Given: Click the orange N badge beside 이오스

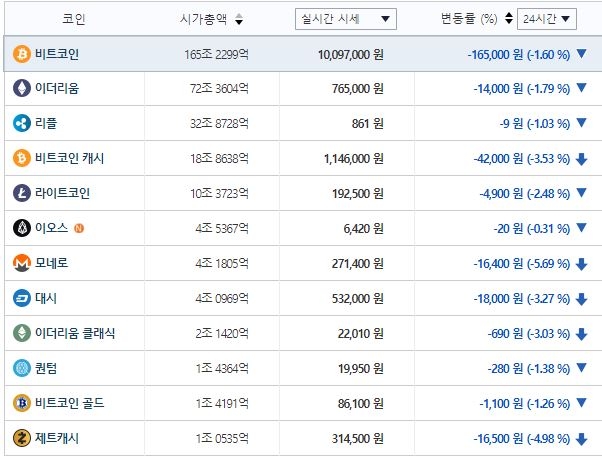Looking at the screenshot, I should click(x=79, y=228).
